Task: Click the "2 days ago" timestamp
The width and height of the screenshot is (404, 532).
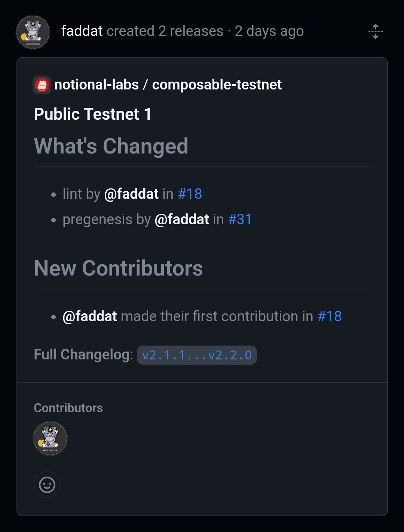Action: click(269, 31)
